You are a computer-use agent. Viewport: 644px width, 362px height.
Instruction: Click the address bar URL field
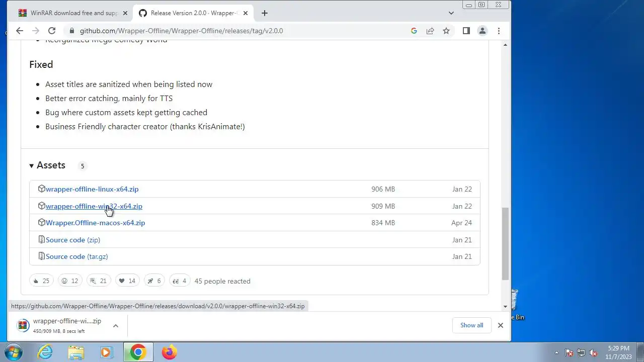pos(242,31)
